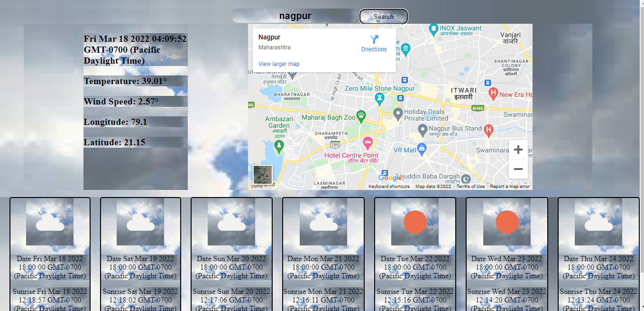Screen dimensions: 644x311
Task: Click the Ambazari Garden tree marker
Action: tap(279, 144)
